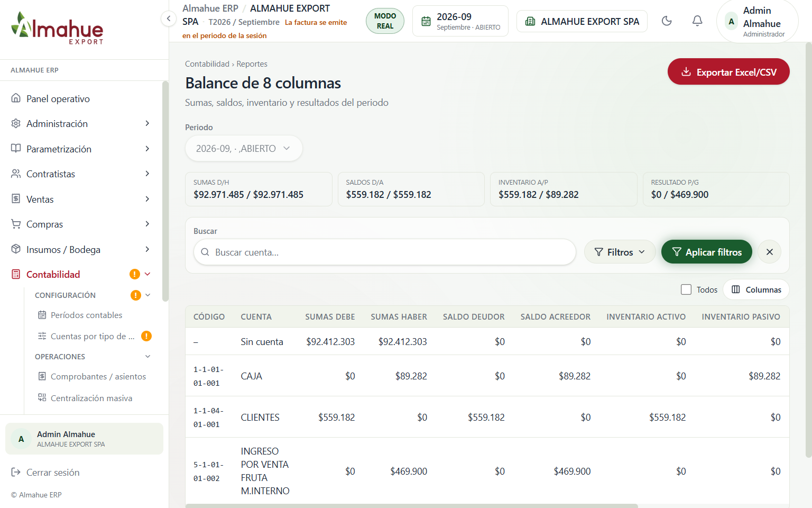Screen dimensions: 812x508
Task: Click the horizontal scrollbar below the table
Action: [x=412, y=506]
